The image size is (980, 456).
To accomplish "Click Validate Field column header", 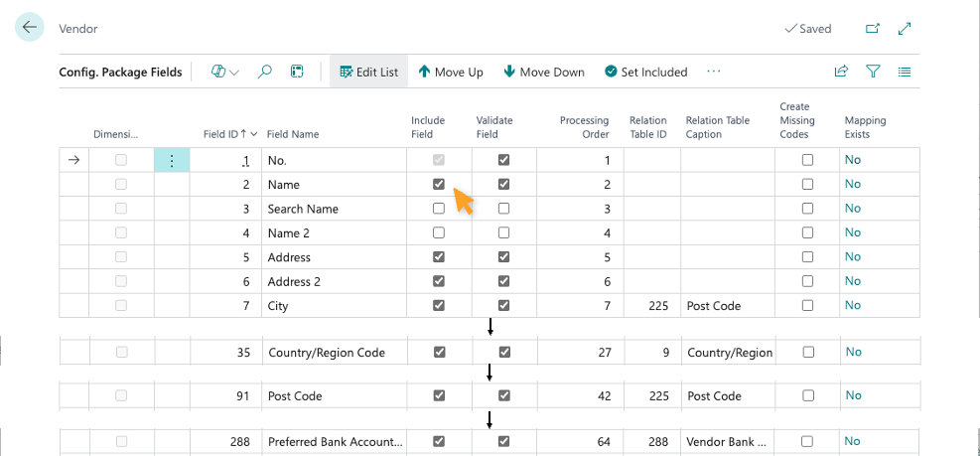I will click(494, 127).
